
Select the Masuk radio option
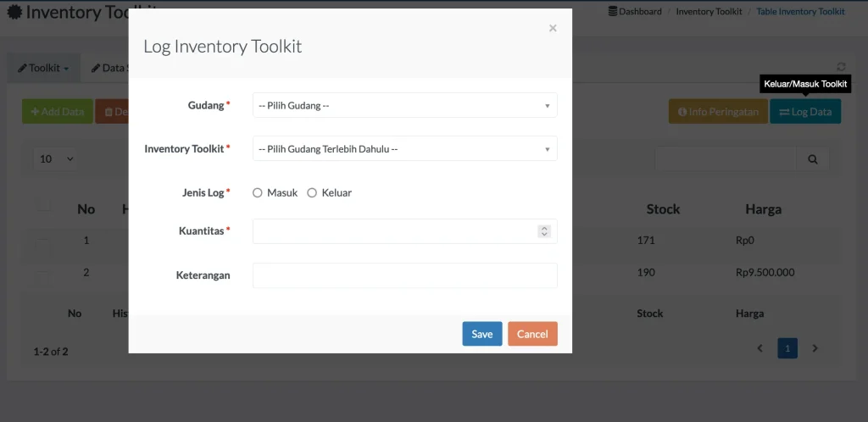pos(258,193)
